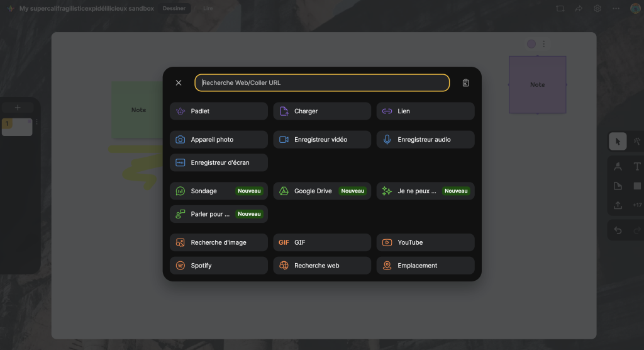The image size is (644, 350).
Task: Create a Sondage poll
Action: coord(218,191)
